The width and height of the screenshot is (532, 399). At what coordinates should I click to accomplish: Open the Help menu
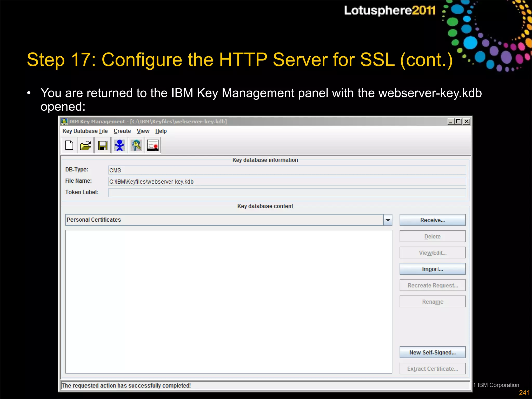(x=161, y=131)
